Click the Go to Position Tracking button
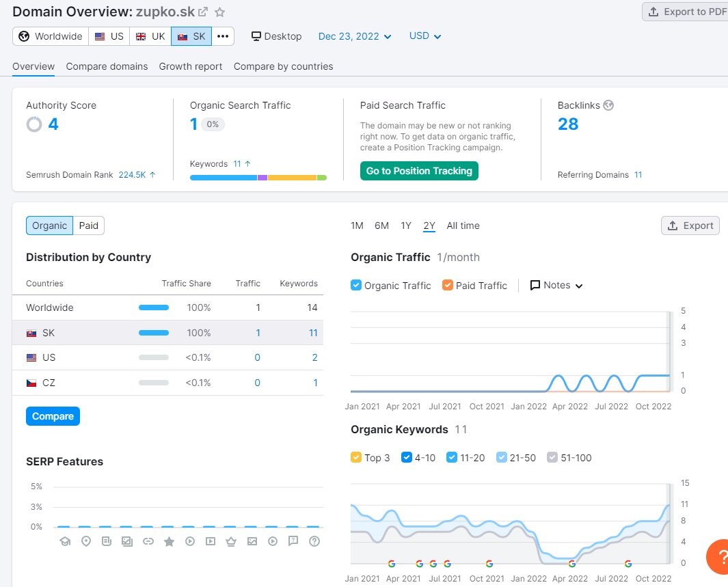728x587 pixels. [419, 171]
